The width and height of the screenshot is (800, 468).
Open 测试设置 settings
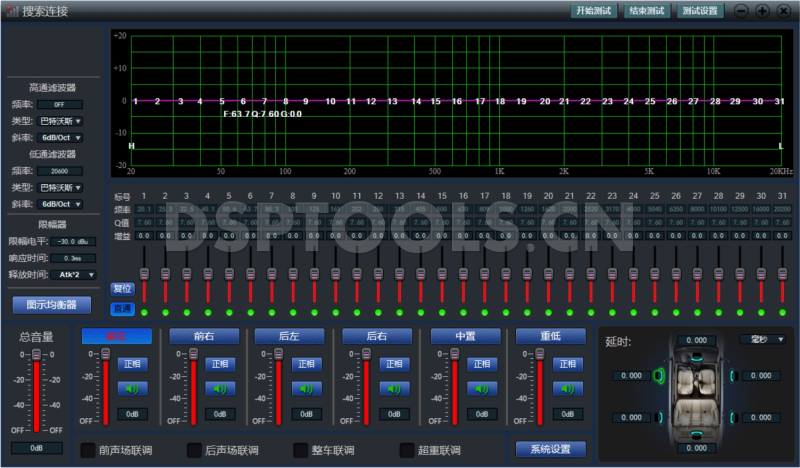tap(700, 11)
